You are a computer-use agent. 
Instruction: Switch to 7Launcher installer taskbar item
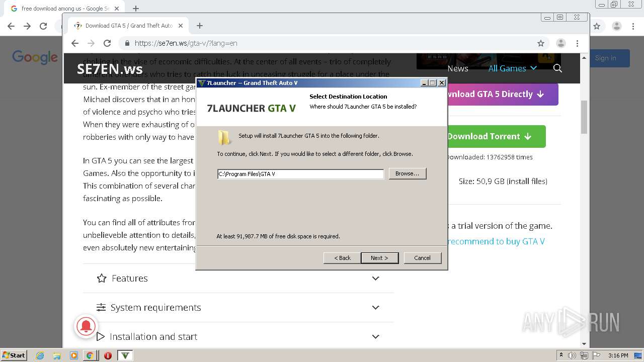[125, 355]
